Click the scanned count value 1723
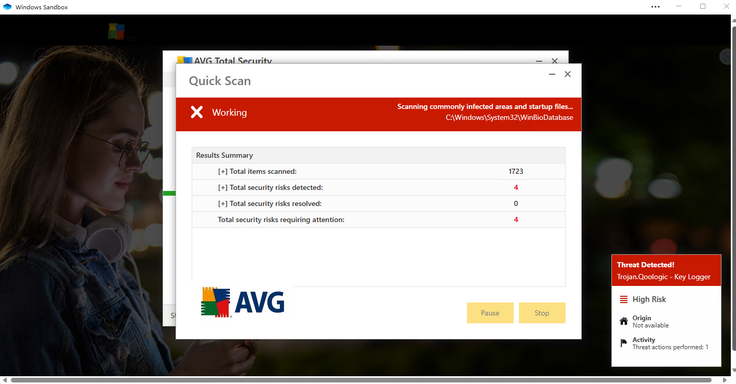This screenshot has width=736, height=384. click(515, 171)
